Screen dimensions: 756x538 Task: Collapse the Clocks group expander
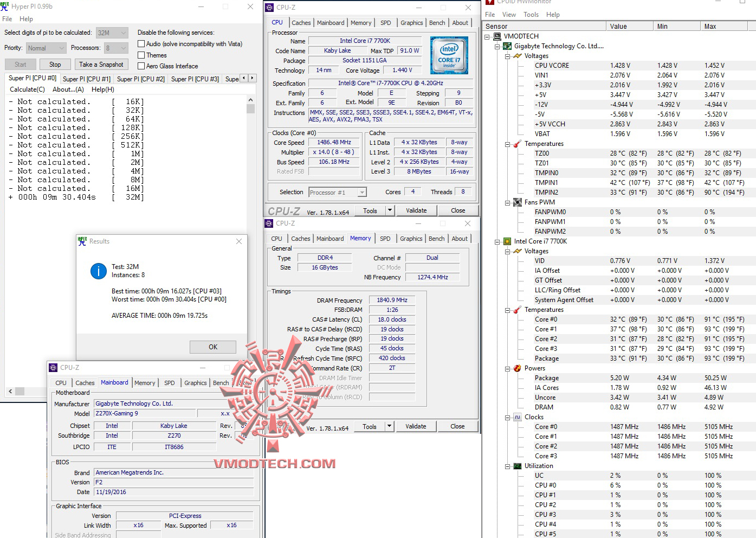click(x=508, y=418)
